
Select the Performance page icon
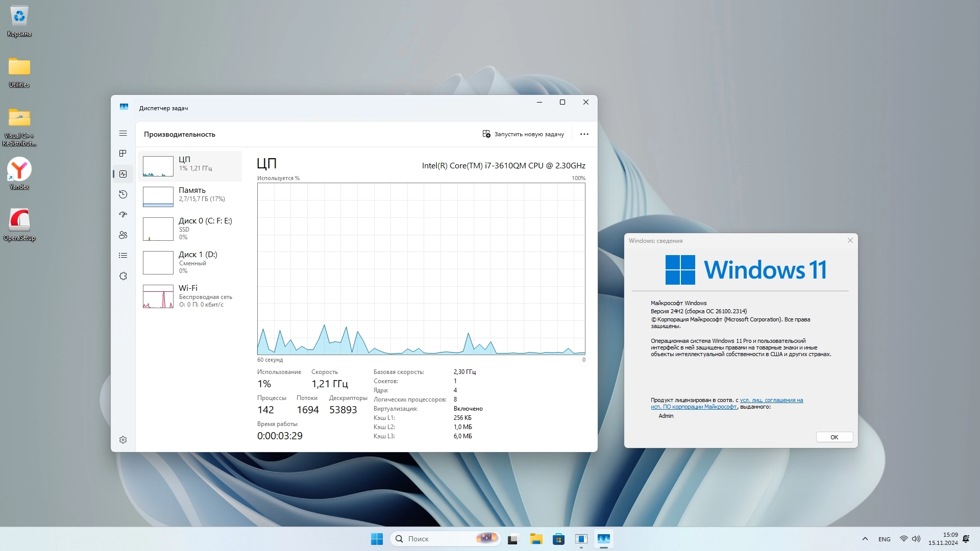click(x=123, y=174)
